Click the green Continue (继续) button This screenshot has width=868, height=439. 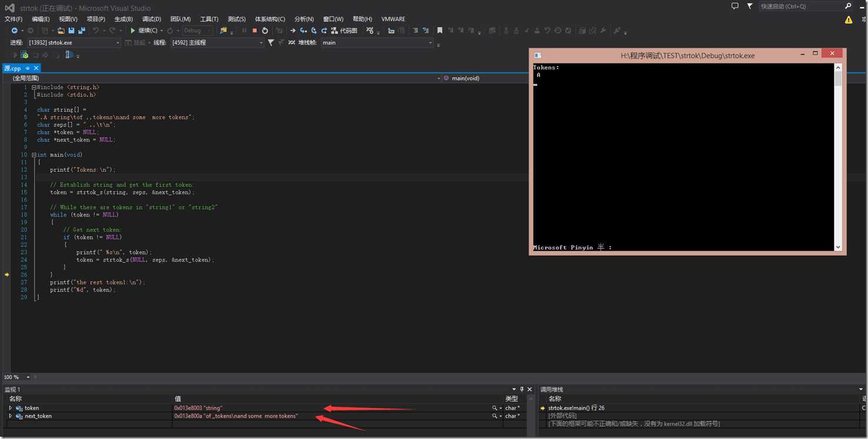point(144,31)
